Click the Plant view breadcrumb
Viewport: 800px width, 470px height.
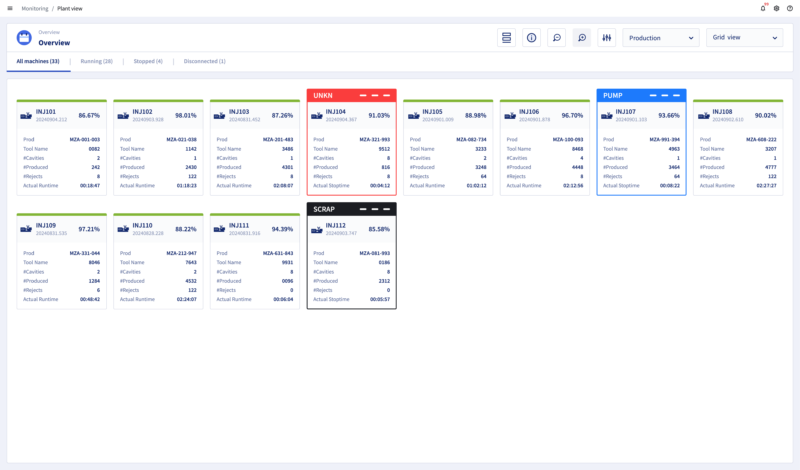pos(70,9)
